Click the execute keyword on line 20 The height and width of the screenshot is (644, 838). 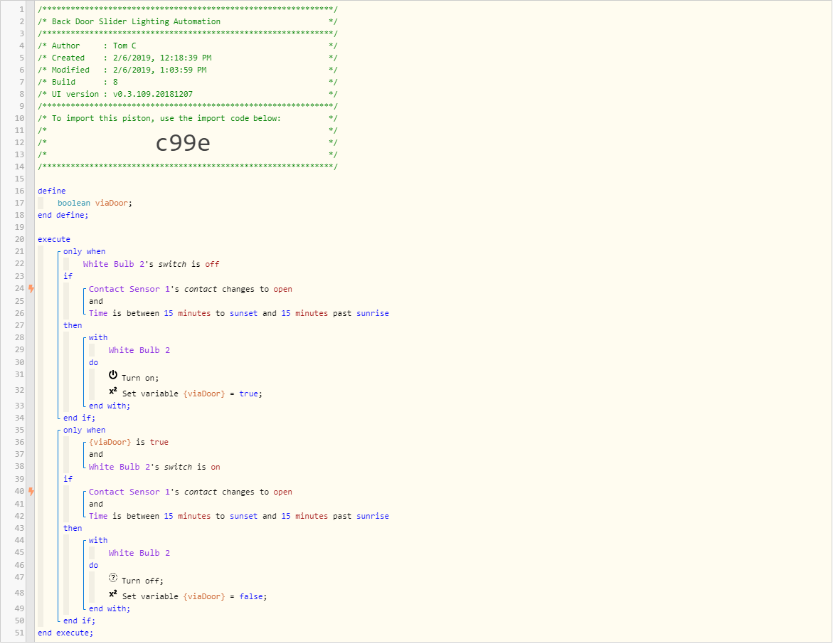point(54,239)
